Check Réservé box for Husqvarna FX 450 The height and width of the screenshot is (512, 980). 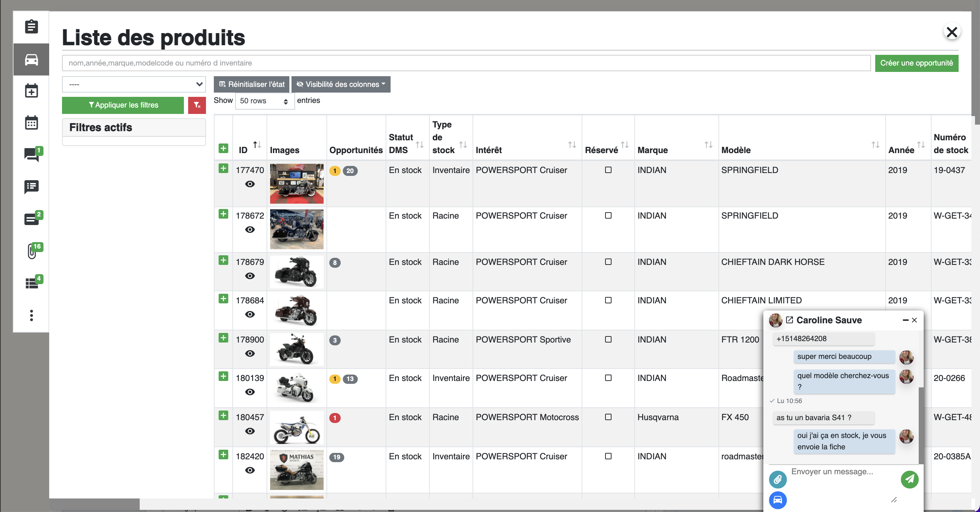coord(608,417)
